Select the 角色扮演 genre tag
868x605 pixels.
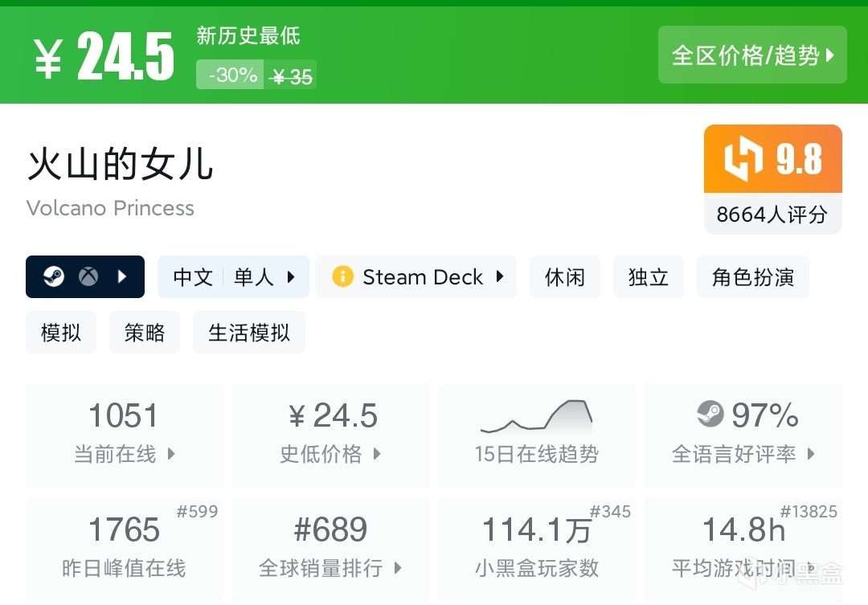[752, 277]
